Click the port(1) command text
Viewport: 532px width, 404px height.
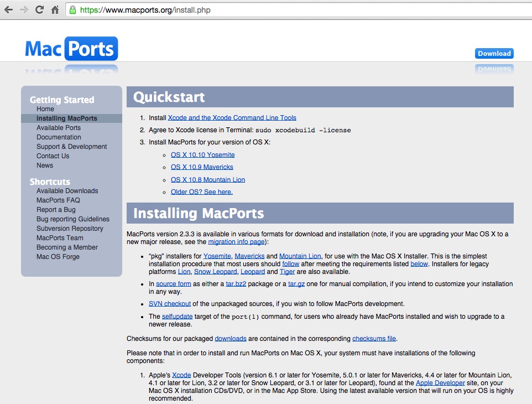[x=246, y=317]
